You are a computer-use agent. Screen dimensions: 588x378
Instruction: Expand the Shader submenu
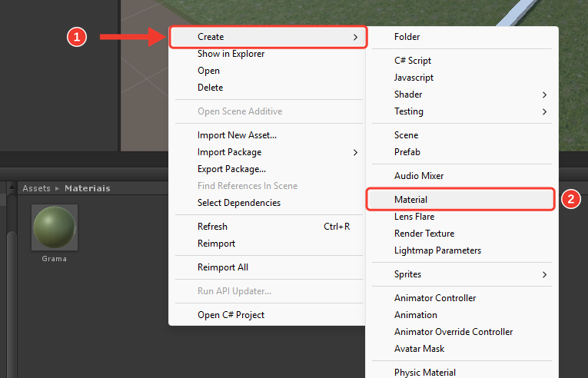(x=462, y=94)
